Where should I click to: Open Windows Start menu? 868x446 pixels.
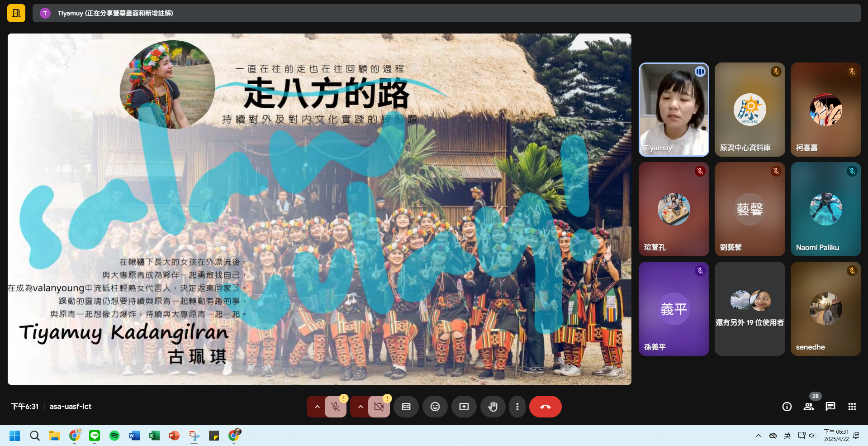click(x=15, y=436)
